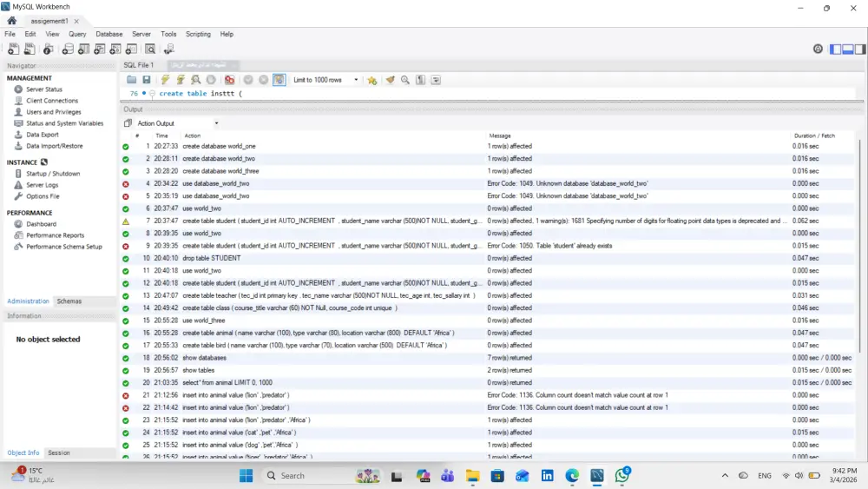Reconnect to DBMS toolbar icon

[169, 50]
